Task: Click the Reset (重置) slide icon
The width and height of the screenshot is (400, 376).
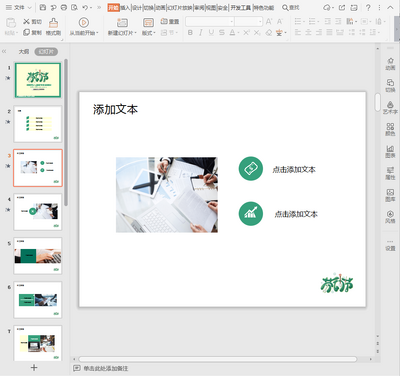Action: (164, 21)
